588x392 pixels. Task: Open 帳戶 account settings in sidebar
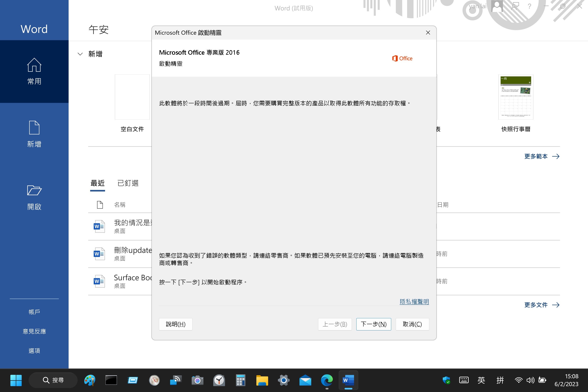(34, 312)
